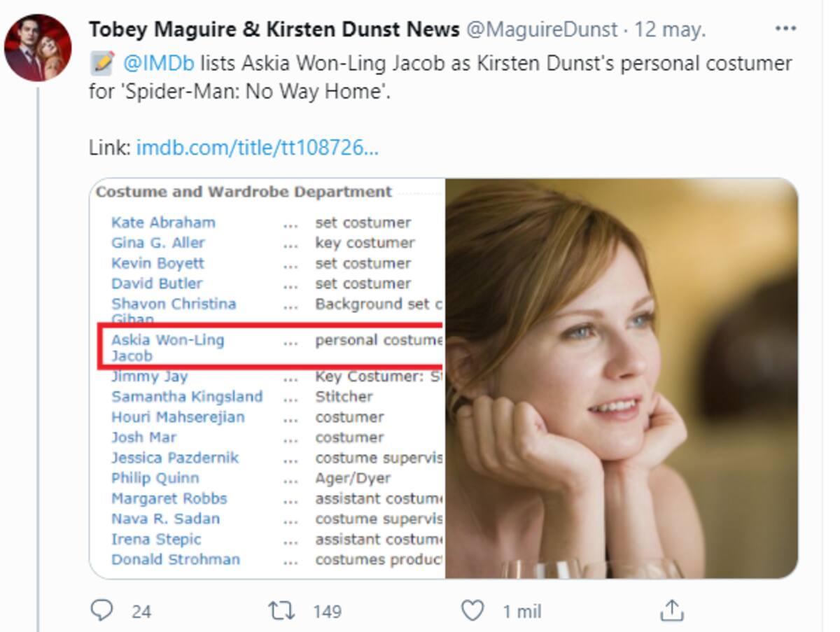Open the three-dot more options menu
This screenshot has width=840, height=632.
785,29
